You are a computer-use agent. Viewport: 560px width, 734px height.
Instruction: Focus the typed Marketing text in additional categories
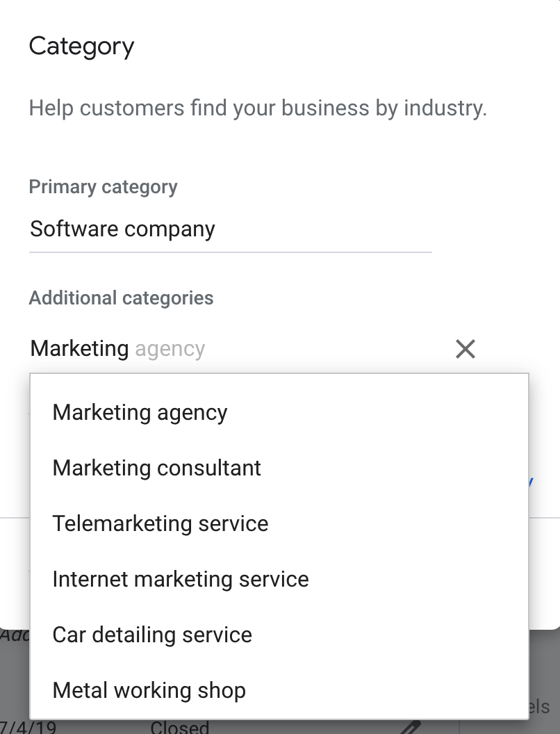(x=79, y=348)
